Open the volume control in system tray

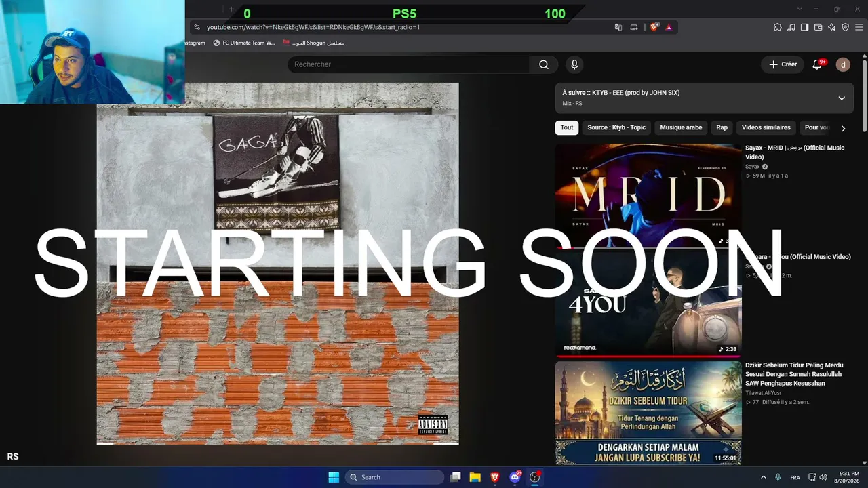pyautogui.click(x=823, y=477)
